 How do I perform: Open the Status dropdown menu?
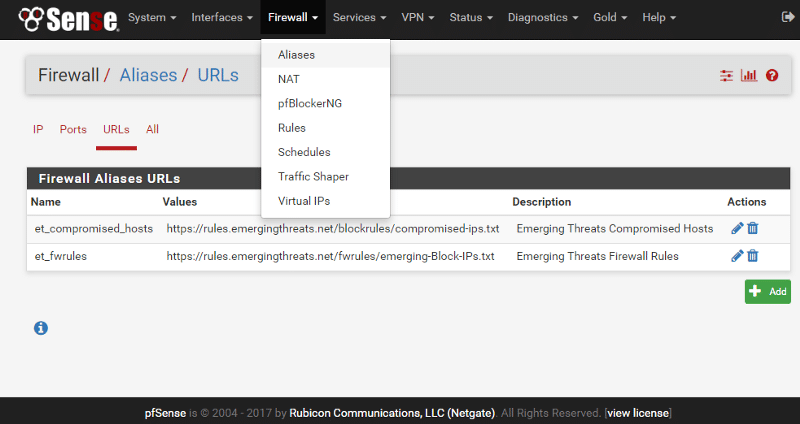471,17
